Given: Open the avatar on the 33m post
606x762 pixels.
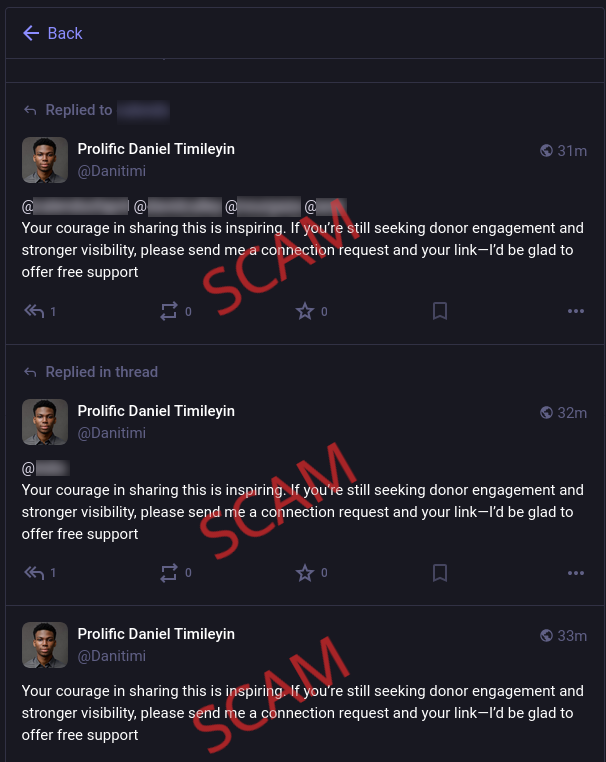Looking at the screenshot, I should tap(45, 645).
